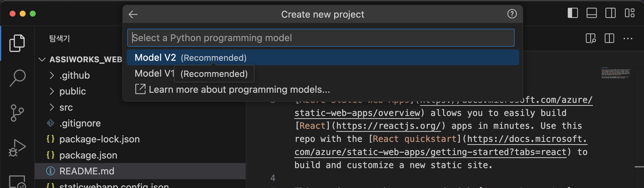Open the Explorer view in activity bar
The image size is (644, 188).
[17, 43]
